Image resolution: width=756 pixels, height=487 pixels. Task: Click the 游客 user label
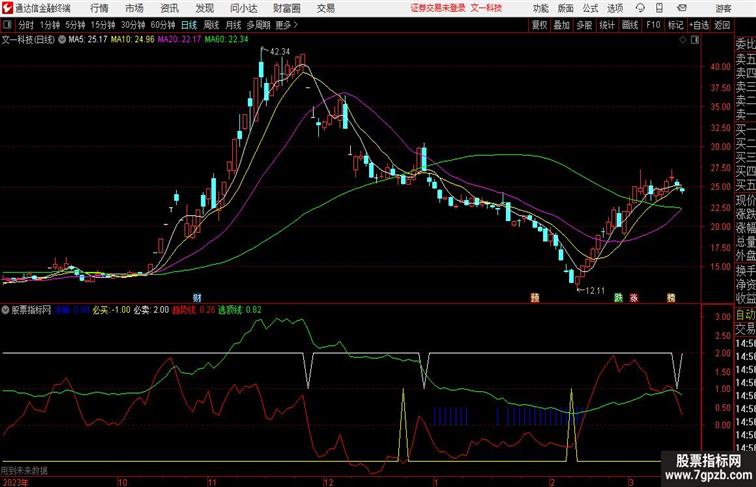coord(723,8)
